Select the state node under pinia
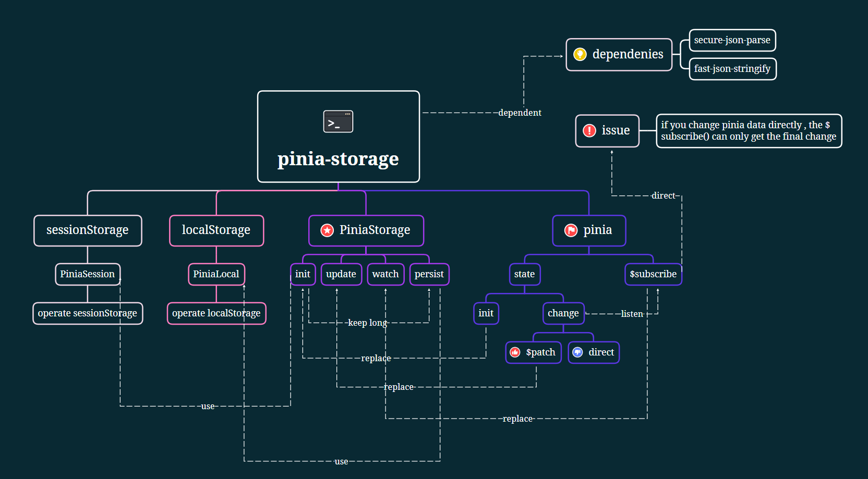This screenshot has width=868, height=479. tap(525, 274)
